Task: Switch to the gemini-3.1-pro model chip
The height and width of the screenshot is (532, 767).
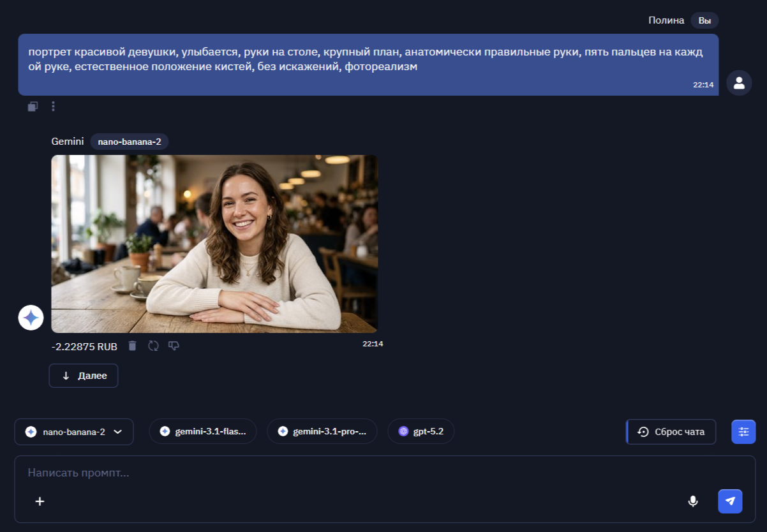Action: click(x=322, y=432)
